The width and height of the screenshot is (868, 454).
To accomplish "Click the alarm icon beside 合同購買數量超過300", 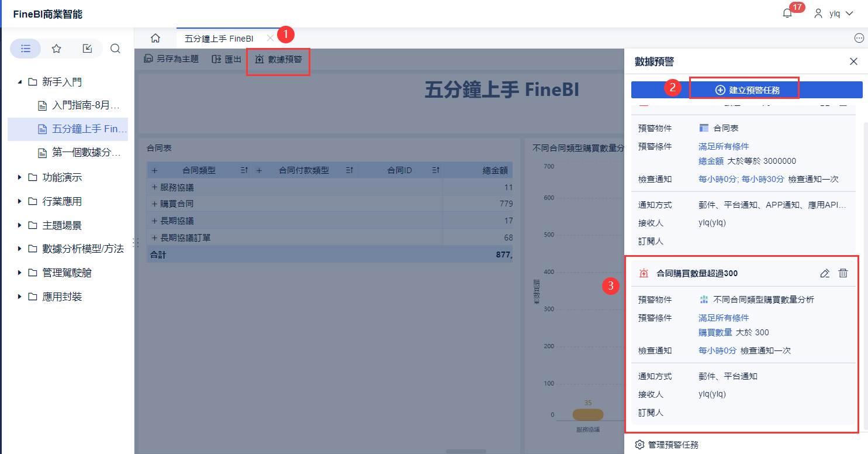I will [x=644, y=273].
